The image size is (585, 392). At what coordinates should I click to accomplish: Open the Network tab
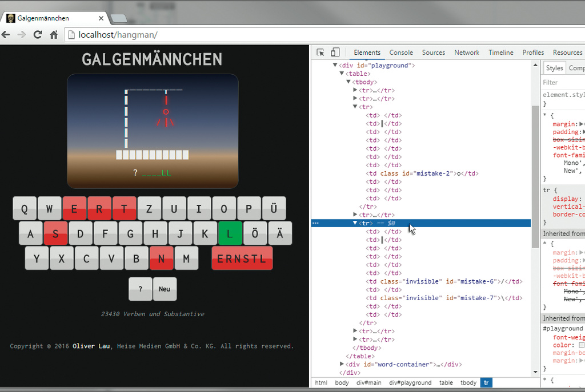coord(467,52)
